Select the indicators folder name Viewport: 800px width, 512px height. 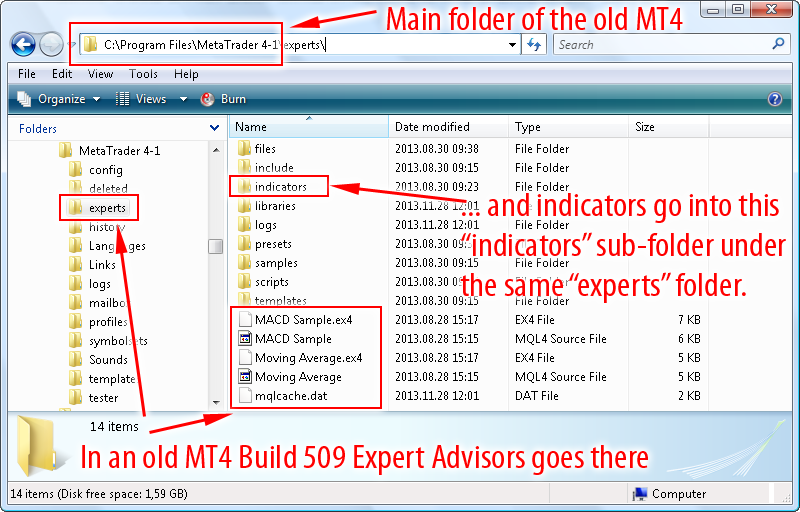281,187
